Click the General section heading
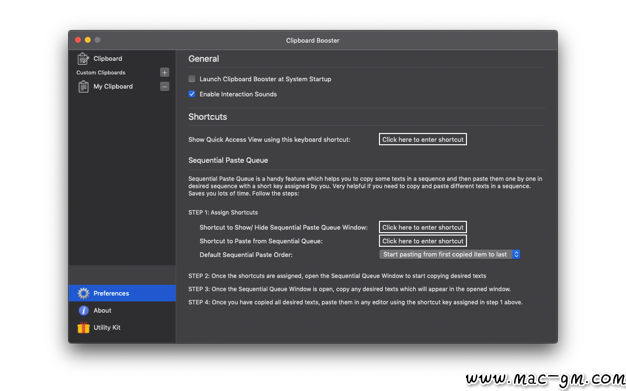626x391 pixels. (x=204, y=59)
